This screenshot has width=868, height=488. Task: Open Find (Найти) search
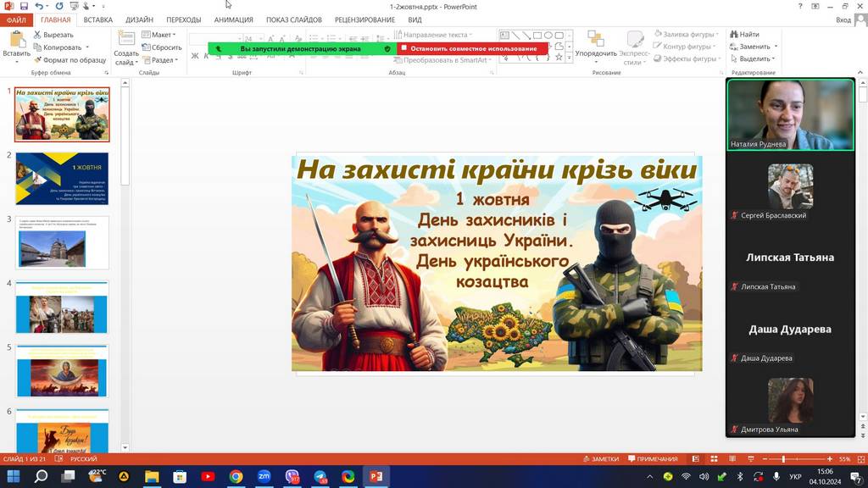pos(744,34)
